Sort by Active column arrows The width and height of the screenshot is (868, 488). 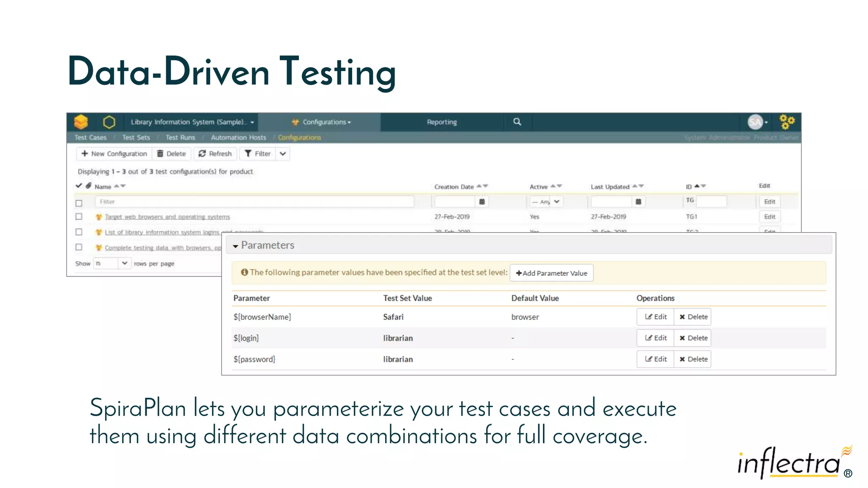pos(556,186)
